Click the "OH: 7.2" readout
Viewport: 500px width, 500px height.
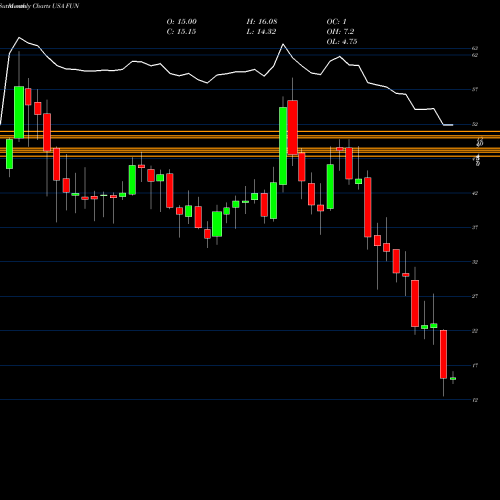coord(340,32)
